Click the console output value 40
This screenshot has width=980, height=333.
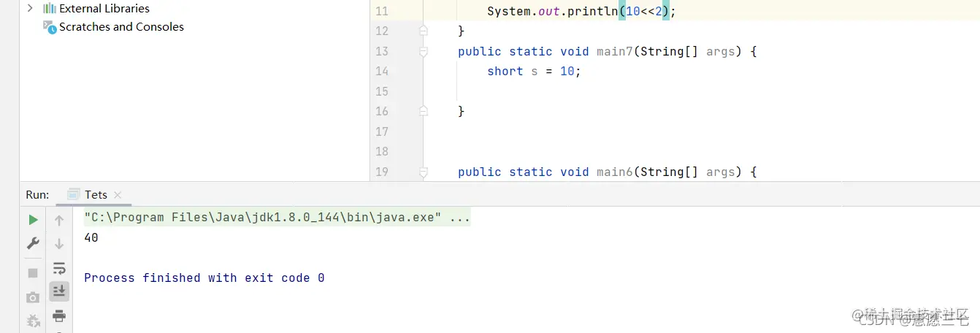point(91,237)
